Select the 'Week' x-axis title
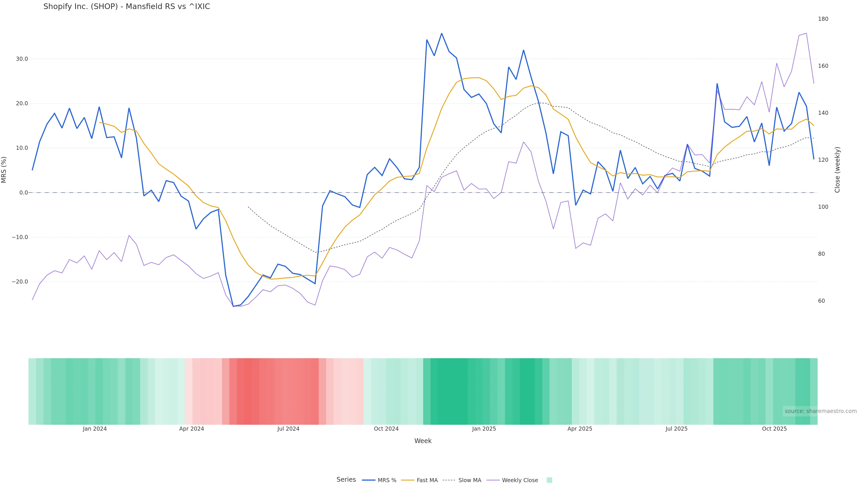 coord(422,441)
